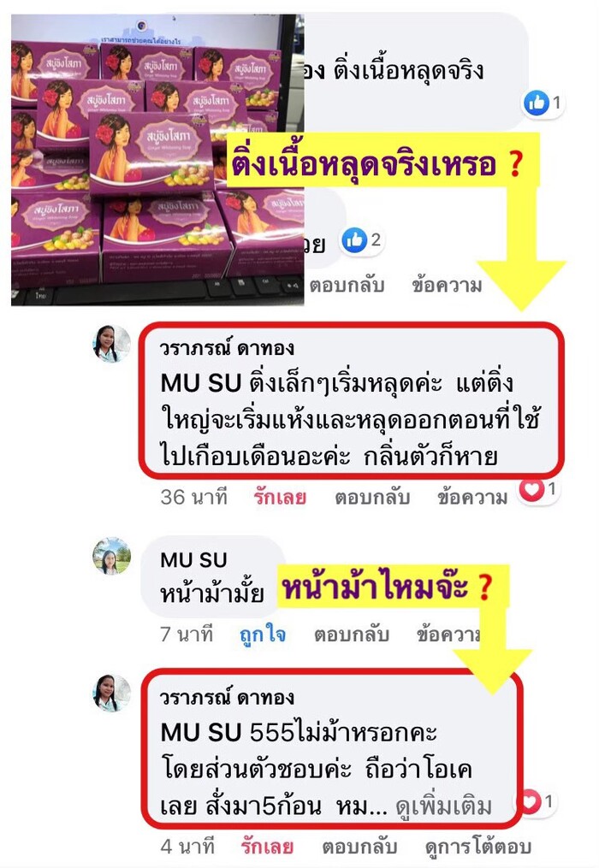
Task: Expand replies with ดูการโต้ตอบ
Action: coord(478,847)
